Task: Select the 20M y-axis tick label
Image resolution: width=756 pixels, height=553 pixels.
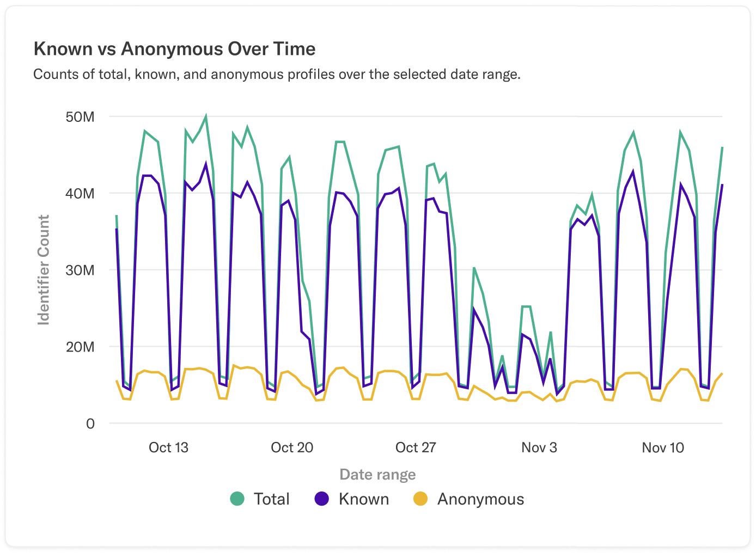Action: 80,347
